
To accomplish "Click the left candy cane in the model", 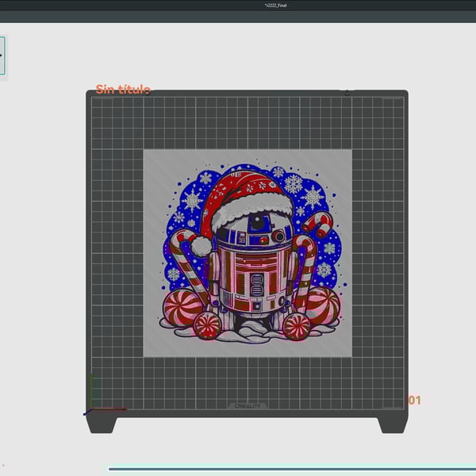I will point(189,266).
